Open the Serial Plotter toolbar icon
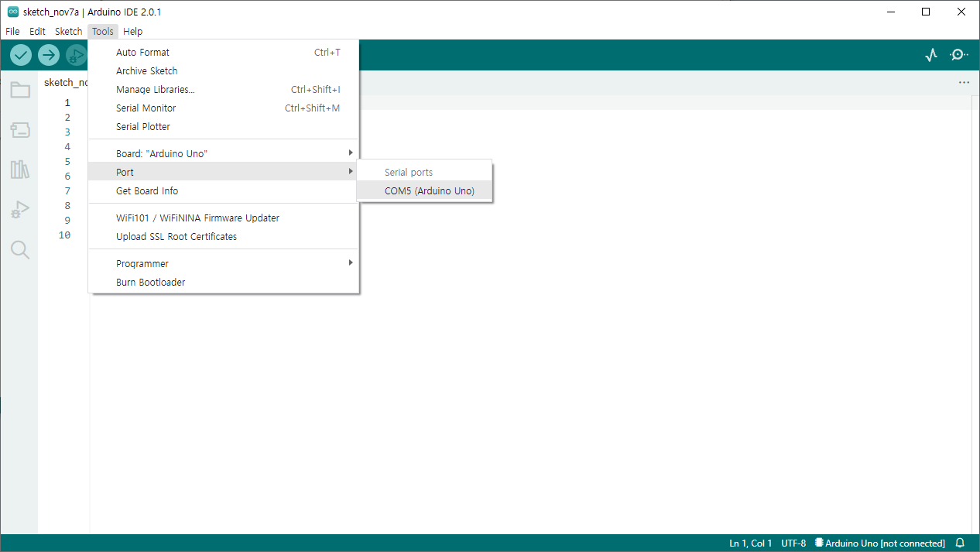 [x=931, y=55]
